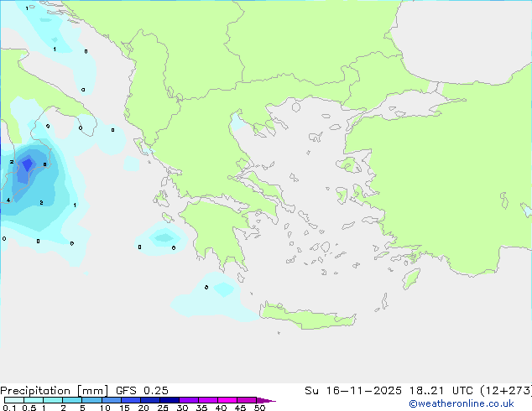Click the 20–25 mm dark blue swatch
Image resolution: width=532 pixels, height=411 pixels.
[149, 400]
